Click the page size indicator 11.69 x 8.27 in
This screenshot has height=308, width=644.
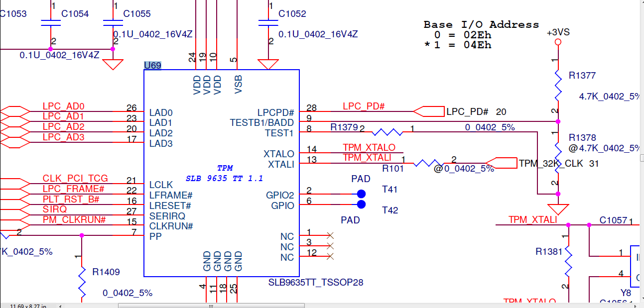coord(28,306)
